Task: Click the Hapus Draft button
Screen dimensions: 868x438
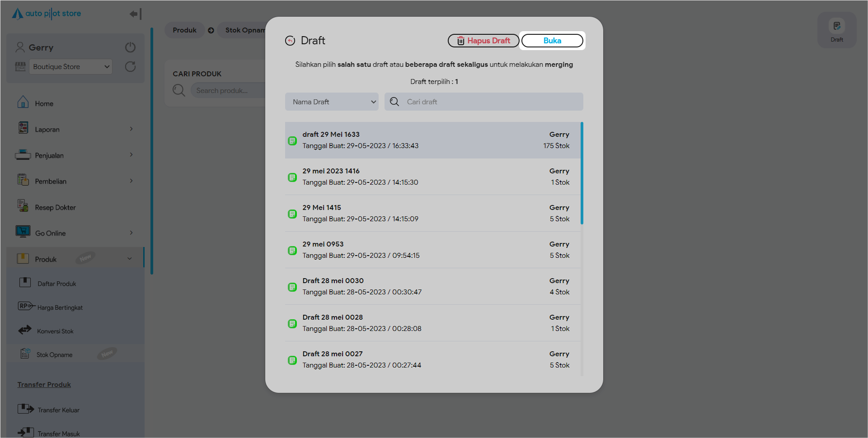Action: [483, 41]
